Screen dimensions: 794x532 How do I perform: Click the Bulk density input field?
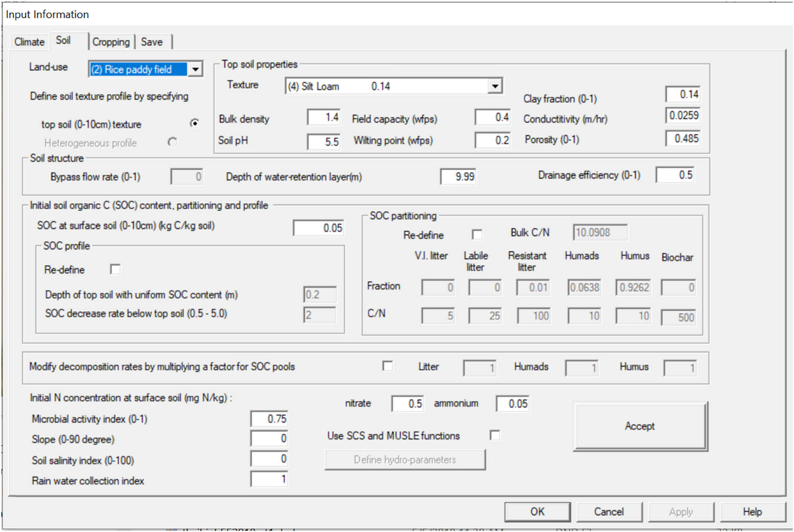tap(324, 117)
